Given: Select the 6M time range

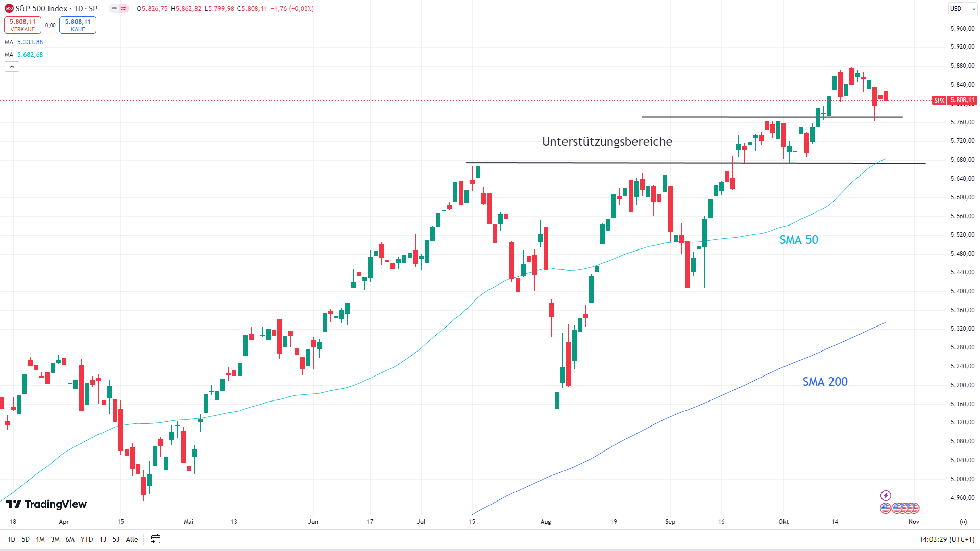Looking at the screenshot, I should tap(70, 539).
